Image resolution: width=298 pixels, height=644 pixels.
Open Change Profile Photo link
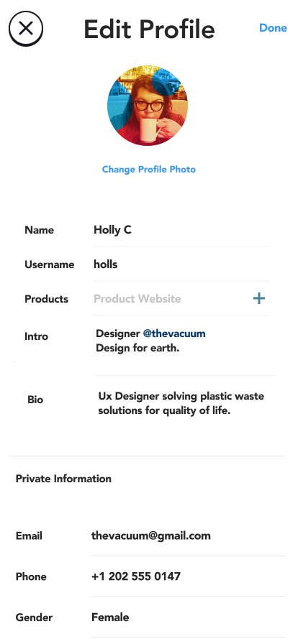[148, 169]
